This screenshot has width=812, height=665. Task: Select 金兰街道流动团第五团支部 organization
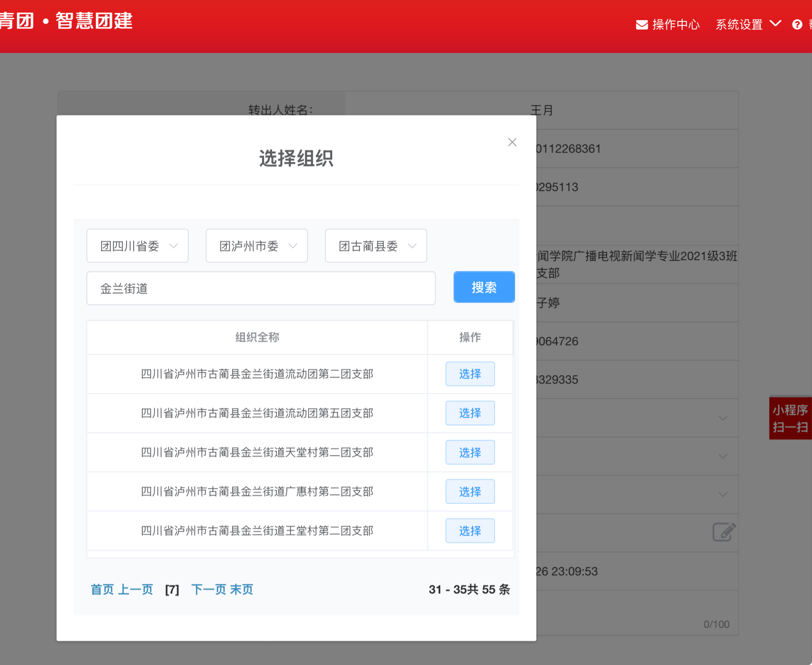470,413
